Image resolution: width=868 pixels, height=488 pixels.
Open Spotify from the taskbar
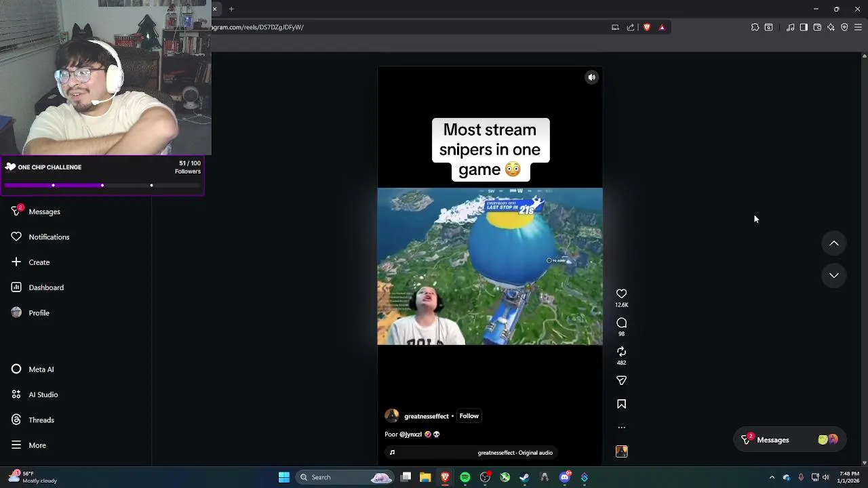[465, 477]
